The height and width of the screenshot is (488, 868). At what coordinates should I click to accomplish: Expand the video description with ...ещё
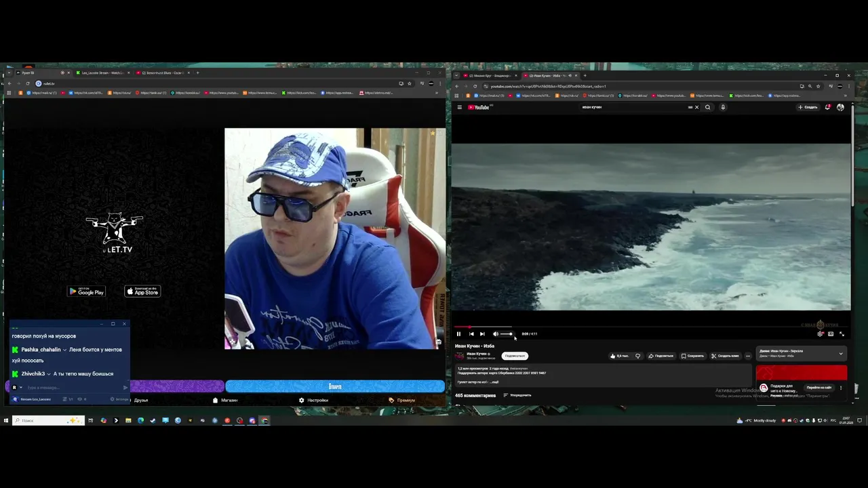click(x=494, y=382)
